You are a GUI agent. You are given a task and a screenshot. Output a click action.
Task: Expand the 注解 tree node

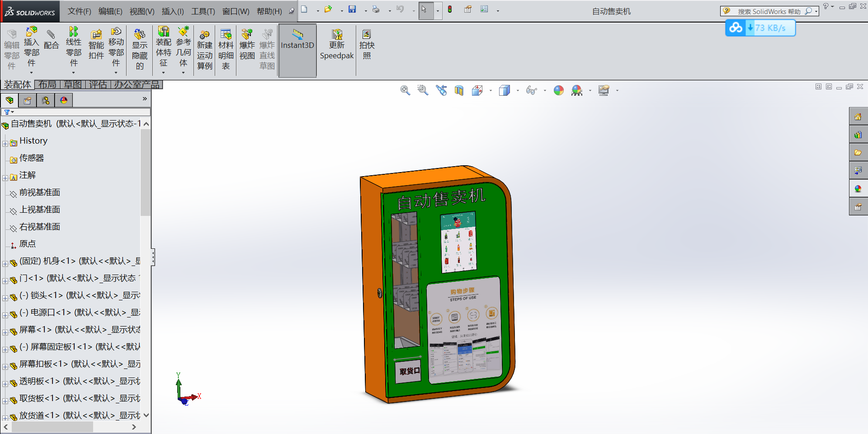pos(5,178)
